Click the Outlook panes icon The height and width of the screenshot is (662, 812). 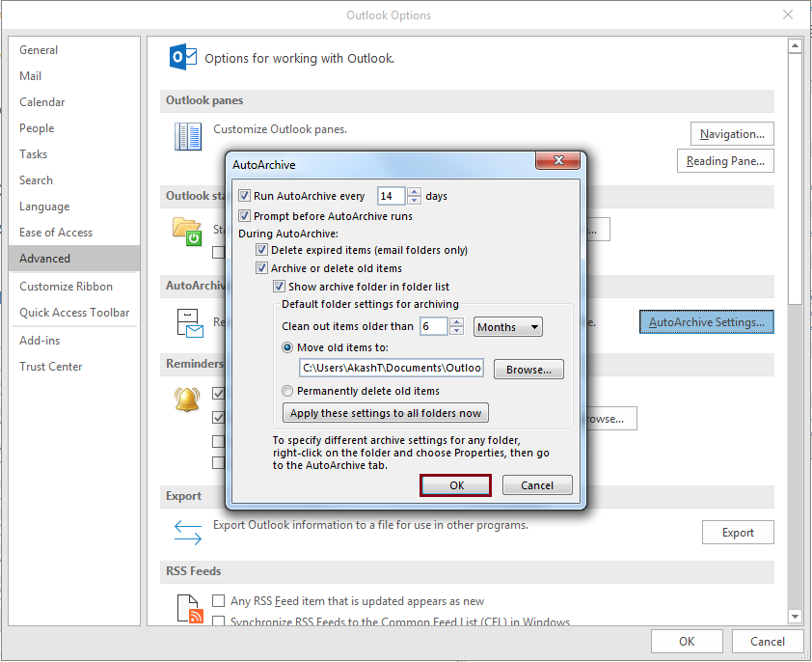click(187, 136)
